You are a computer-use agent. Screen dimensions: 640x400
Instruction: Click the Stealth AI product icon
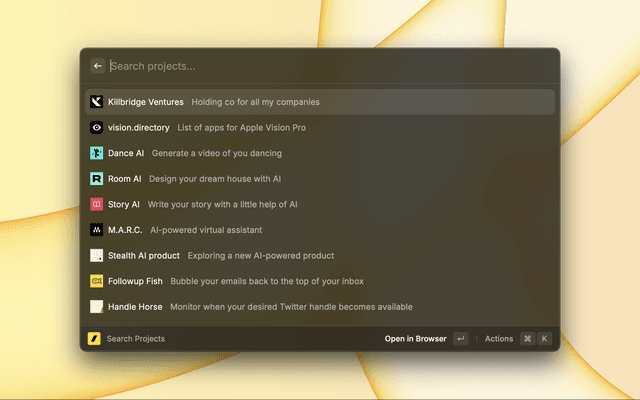[x=96, y=256]
